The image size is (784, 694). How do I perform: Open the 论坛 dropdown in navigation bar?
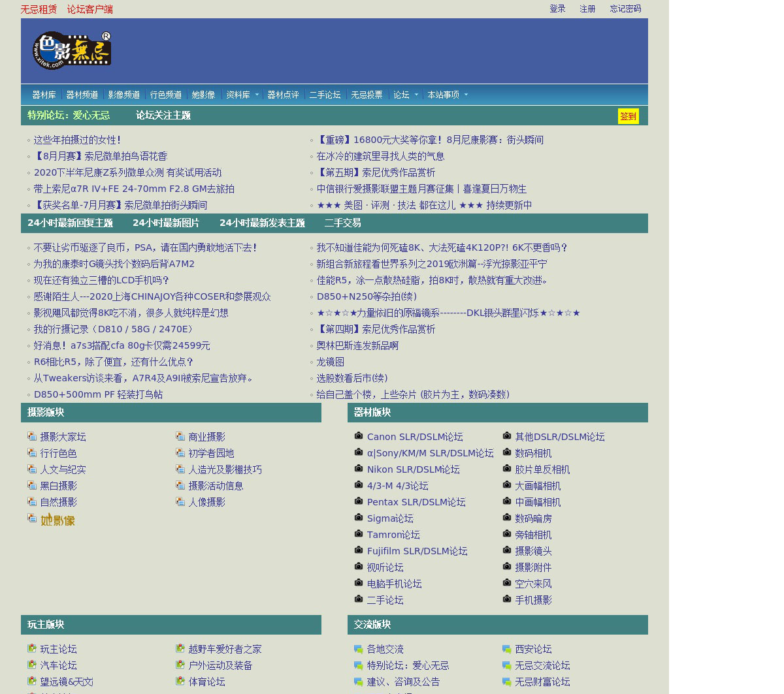406,95
